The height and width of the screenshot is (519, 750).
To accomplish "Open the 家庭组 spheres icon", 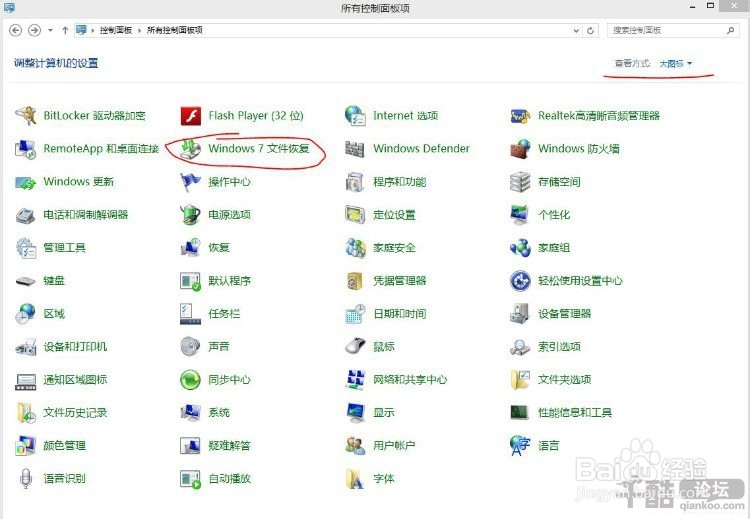I will click(520, 248).
